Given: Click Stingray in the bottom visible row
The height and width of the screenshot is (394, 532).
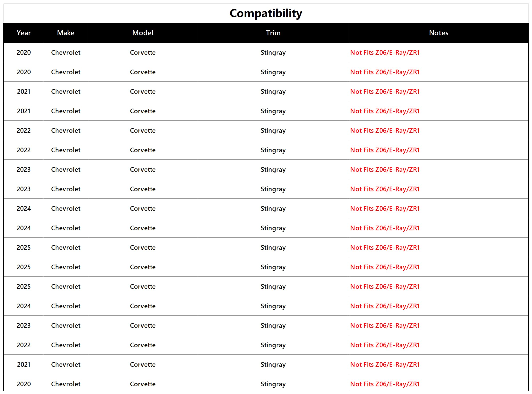Looking at the screenshot, I should 273,384.
